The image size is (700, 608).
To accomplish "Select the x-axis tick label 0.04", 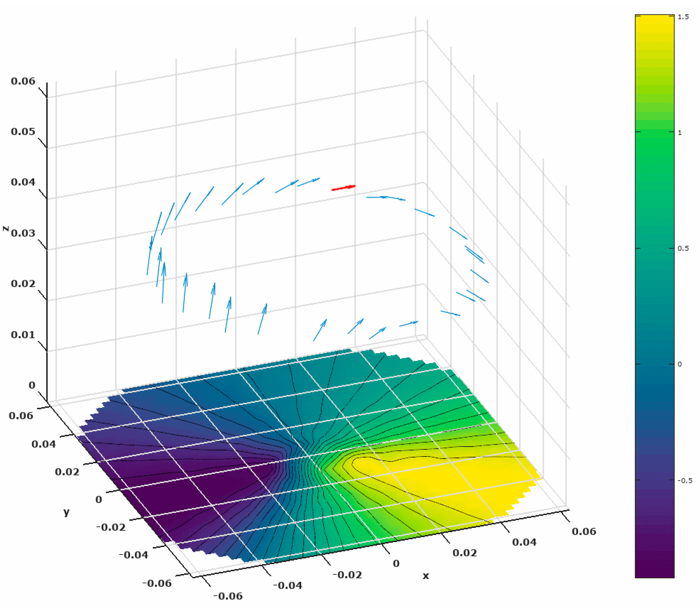I will pos(524,543).
